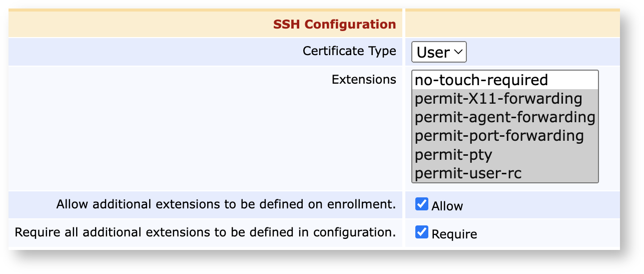Screen dimensions: 644x274
Task: Select permit-pty in the Extensions list
Action: coord(505,155)
